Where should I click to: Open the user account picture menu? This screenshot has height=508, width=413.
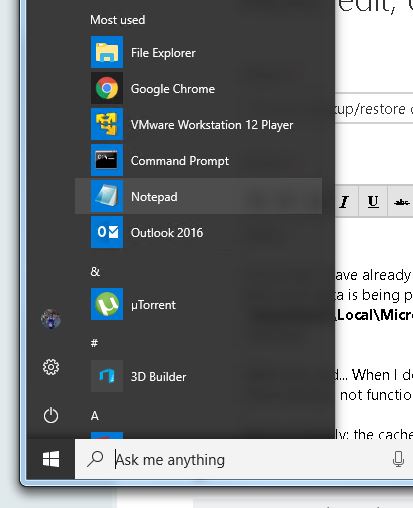[51, 319]
